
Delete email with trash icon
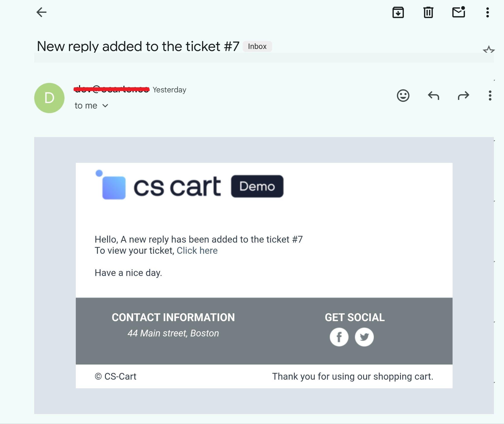(x=428, y=12)
